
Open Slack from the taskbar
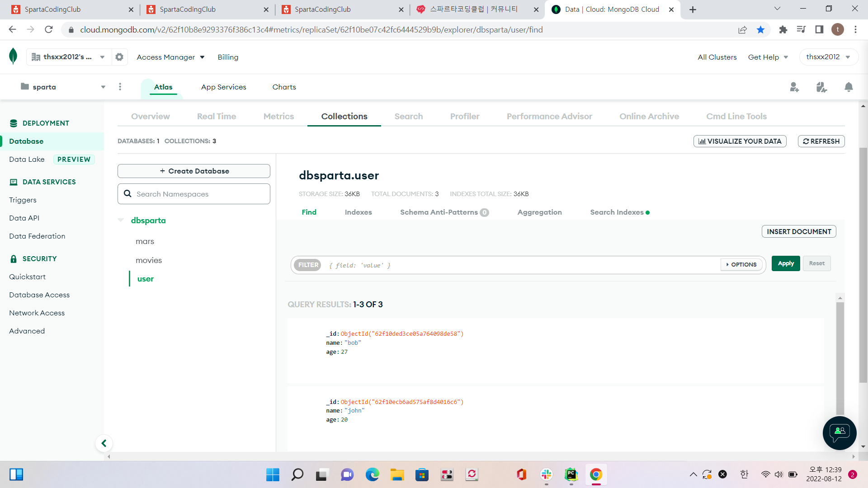point(547,474)
